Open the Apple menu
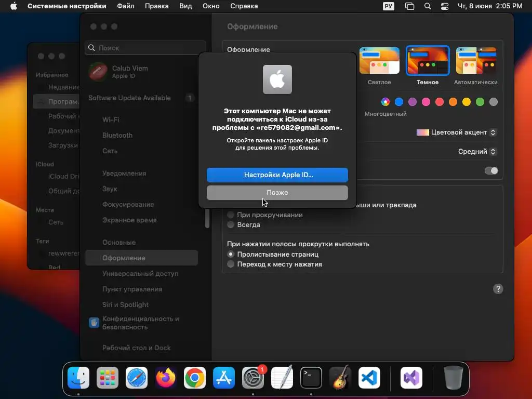This screenshot has width=532, height=399. pyautogui.click(x=14, y=6)
